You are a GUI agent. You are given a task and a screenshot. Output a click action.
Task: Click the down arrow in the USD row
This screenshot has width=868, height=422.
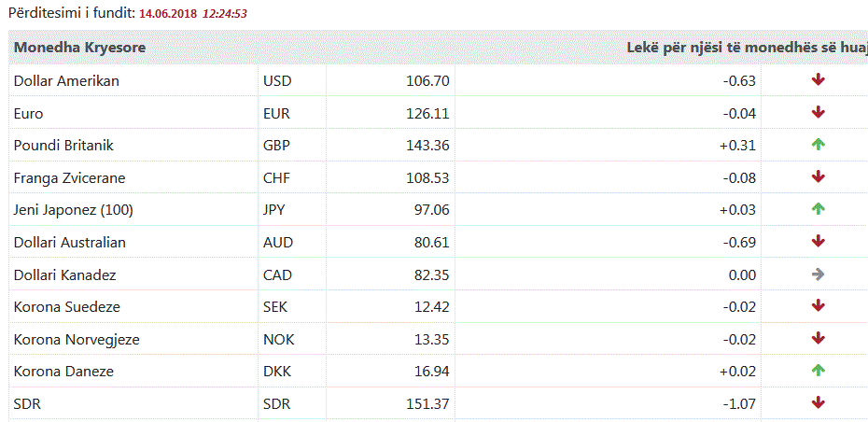coord(819,80)
